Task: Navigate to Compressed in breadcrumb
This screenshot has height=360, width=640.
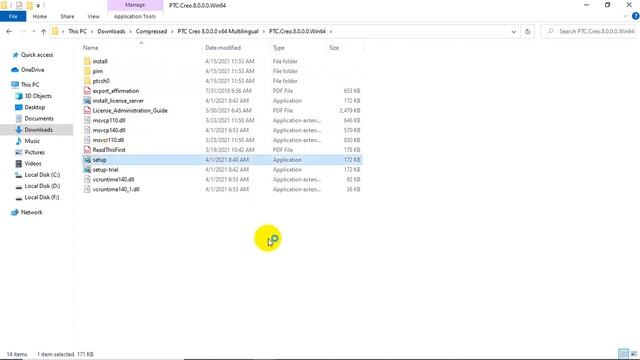Action: (x=151, y=31)
